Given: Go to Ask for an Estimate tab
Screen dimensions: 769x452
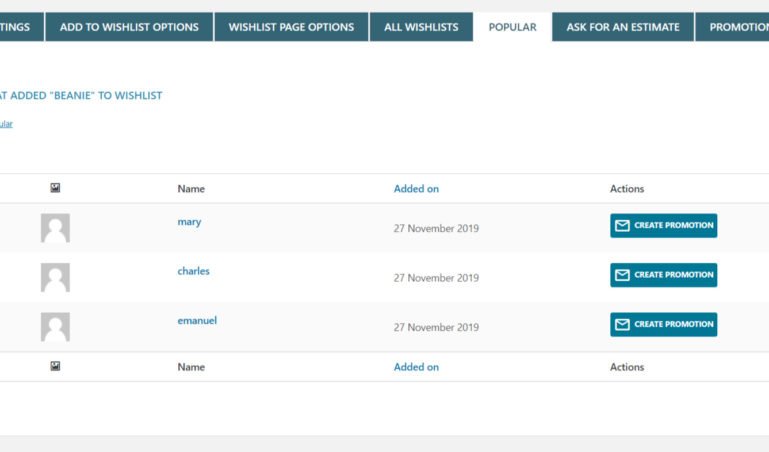Looking at the screenshot, I should click(623, 27).
